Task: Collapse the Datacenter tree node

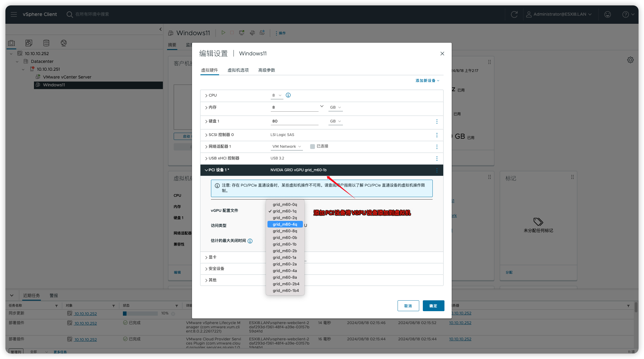Action: tap(17, 61)
